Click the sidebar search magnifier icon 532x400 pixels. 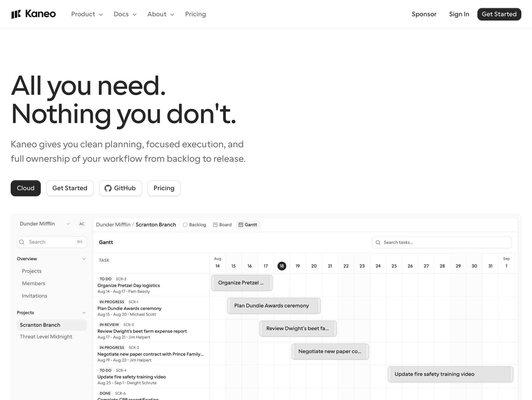(22, 242)
